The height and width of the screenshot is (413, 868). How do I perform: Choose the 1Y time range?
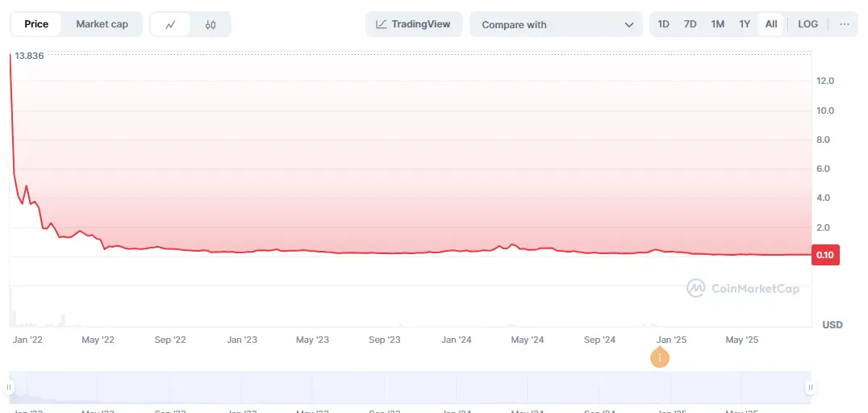coord(745,24)
